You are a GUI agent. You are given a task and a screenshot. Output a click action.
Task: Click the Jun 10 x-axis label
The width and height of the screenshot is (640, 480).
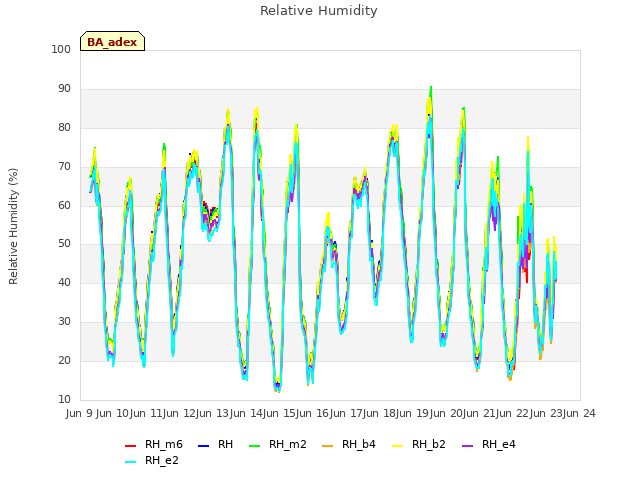110,413
